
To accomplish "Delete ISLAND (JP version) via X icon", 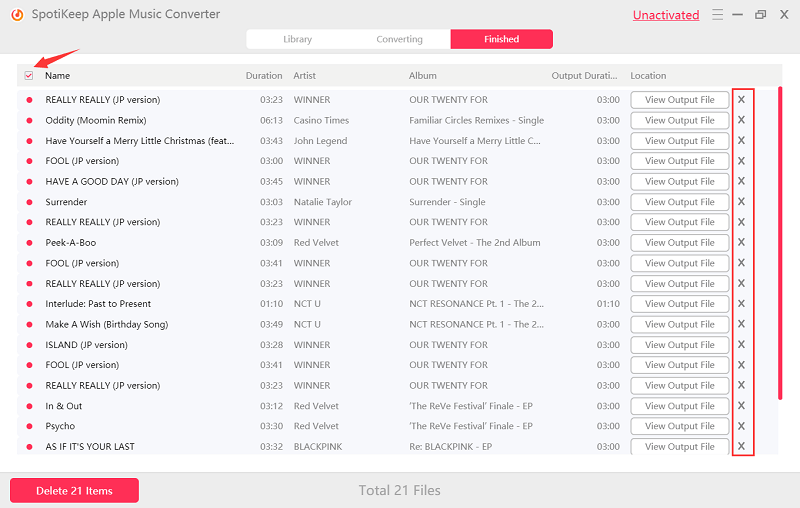I will (741, 344).
